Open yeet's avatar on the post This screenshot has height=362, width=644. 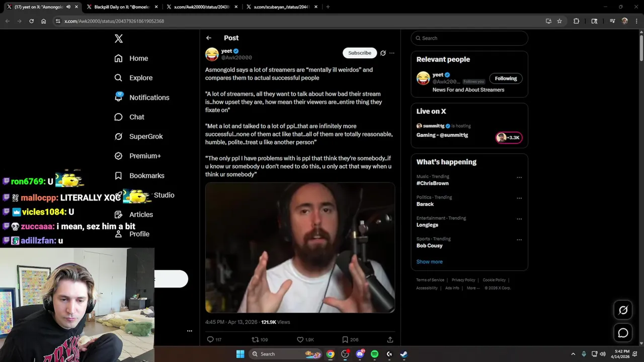coord(212,54)
